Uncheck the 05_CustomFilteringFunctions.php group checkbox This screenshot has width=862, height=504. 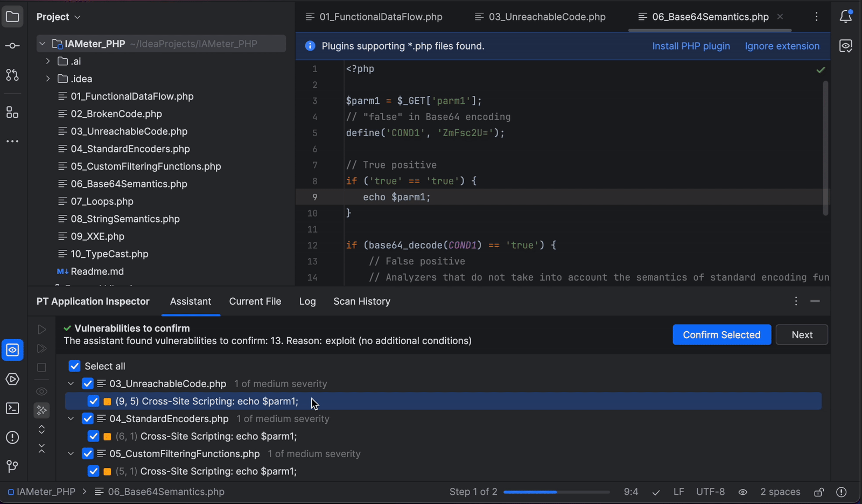click(x=87, y=454)
